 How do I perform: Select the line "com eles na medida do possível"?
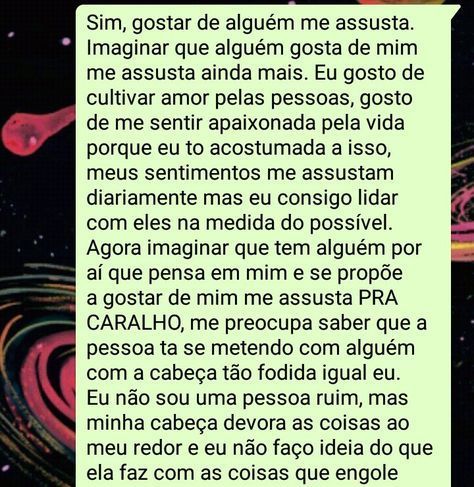click(239, 223)
